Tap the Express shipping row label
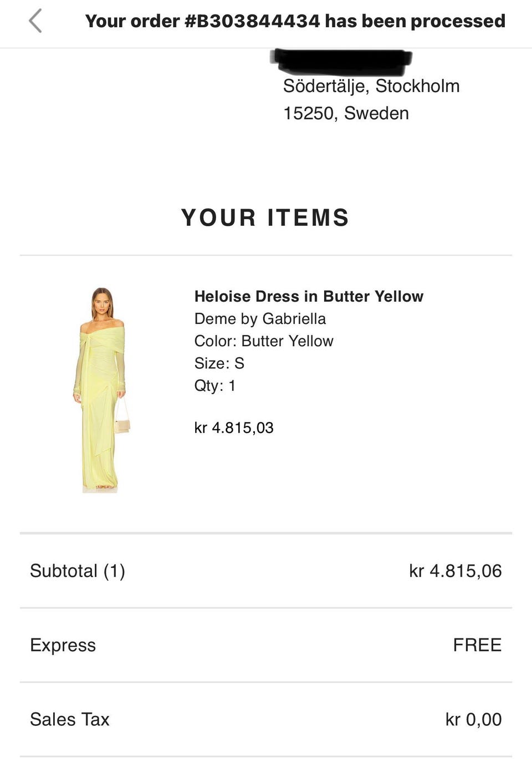532x768 pixels. (63, 645)
